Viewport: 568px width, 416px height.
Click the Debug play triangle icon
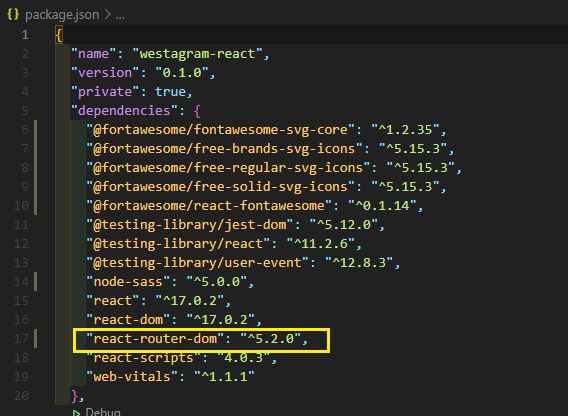[x=76, y=413]
